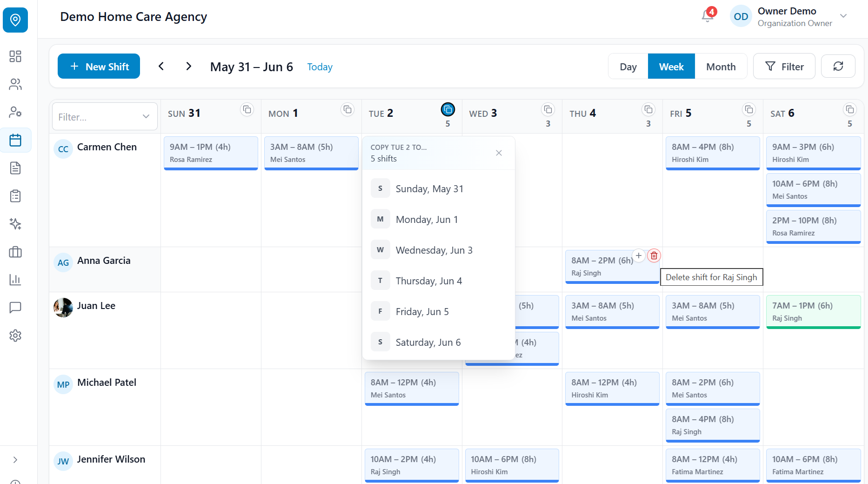Open Michael Patel's 8AM – 4PM Raj Singh shift
The image size is (868, 484).
(x=713, y=425)
